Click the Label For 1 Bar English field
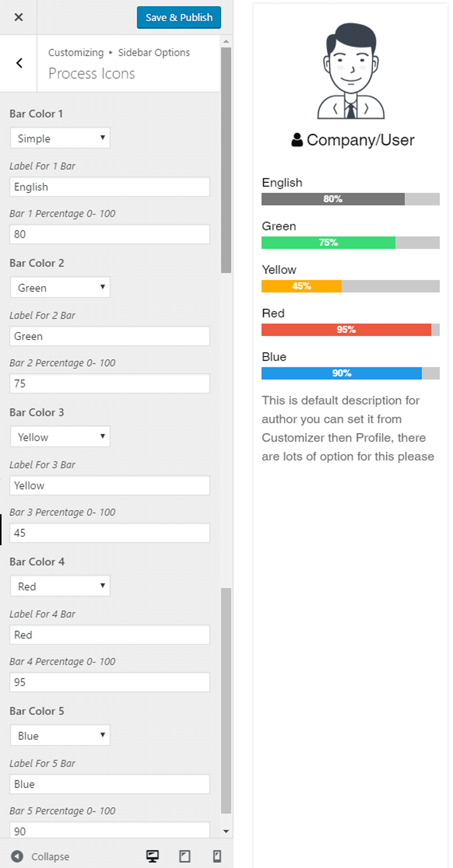Image resolution: width=453 pixels, height=868 pixels. (109, 187)
